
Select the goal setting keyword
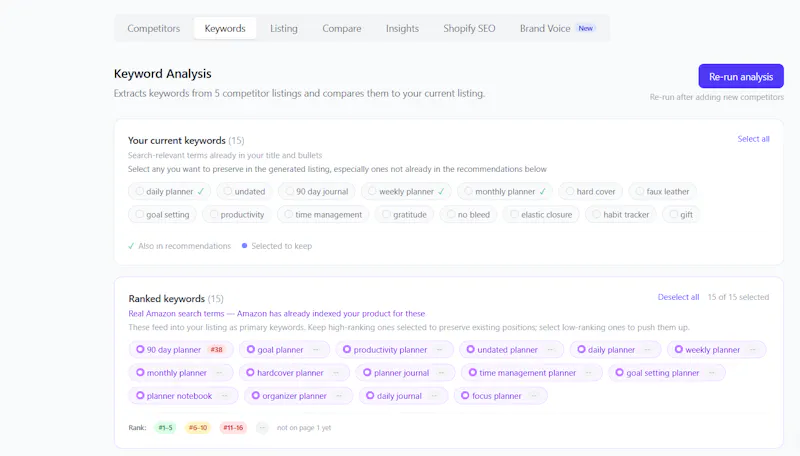pos(162,214)
